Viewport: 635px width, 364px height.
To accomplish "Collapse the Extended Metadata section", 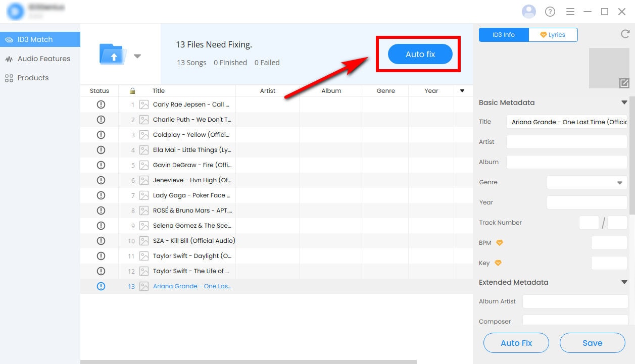I will tap(624, 282).
